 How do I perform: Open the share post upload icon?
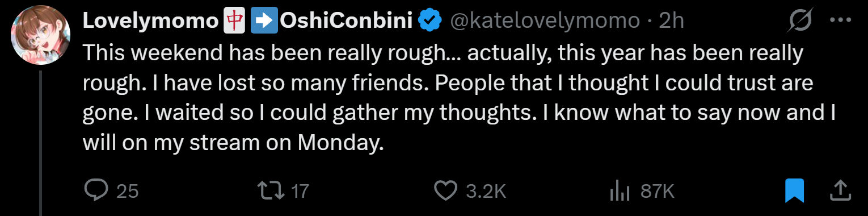840,190
